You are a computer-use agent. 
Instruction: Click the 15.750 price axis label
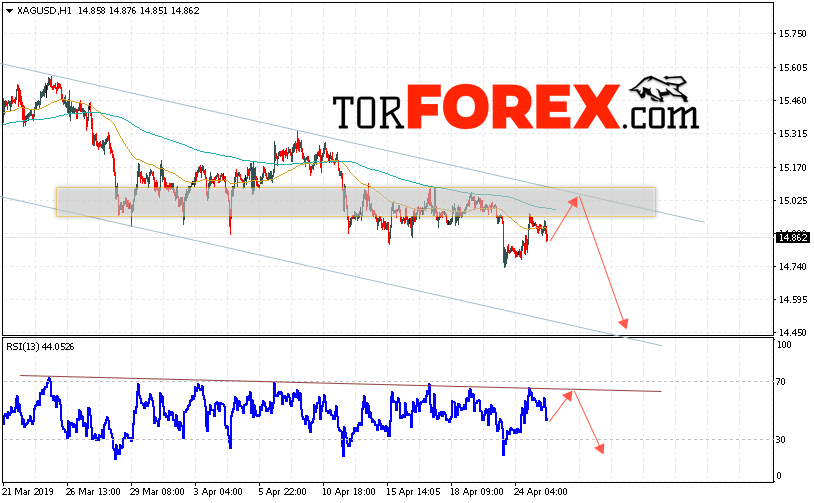[x=793, y=34]
